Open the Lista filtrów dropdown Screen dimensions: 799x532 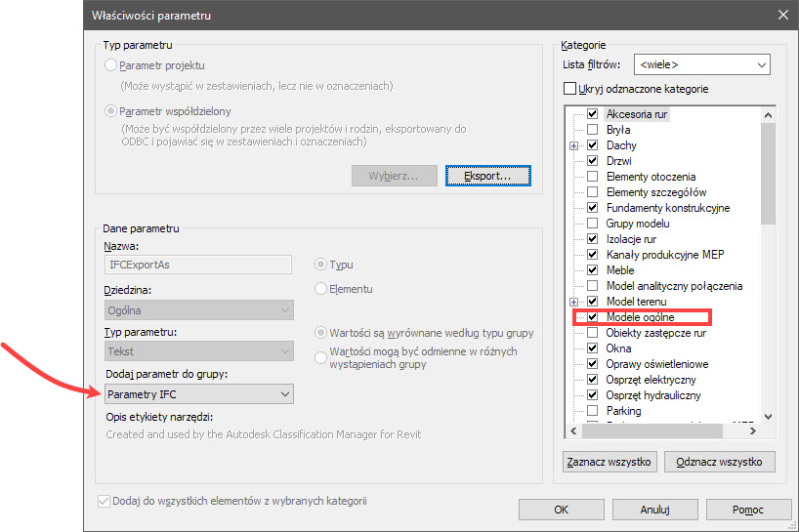coord(701,65)
